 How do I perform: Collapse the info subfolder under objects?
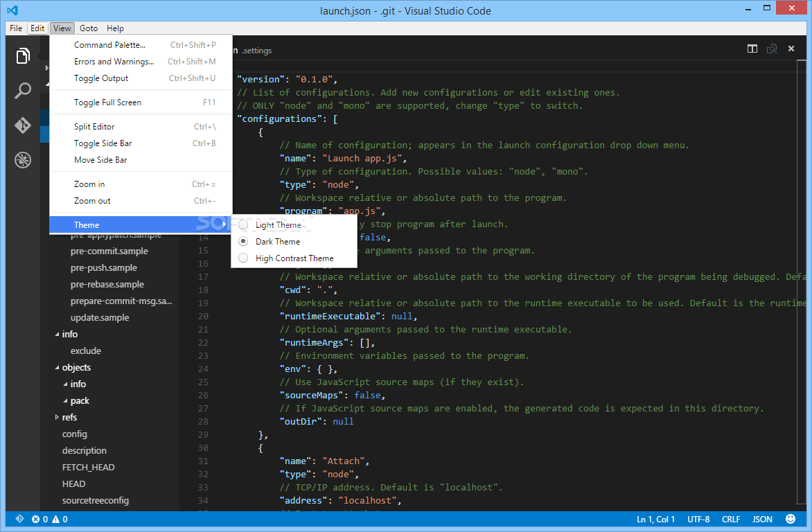tap(65, 384)
